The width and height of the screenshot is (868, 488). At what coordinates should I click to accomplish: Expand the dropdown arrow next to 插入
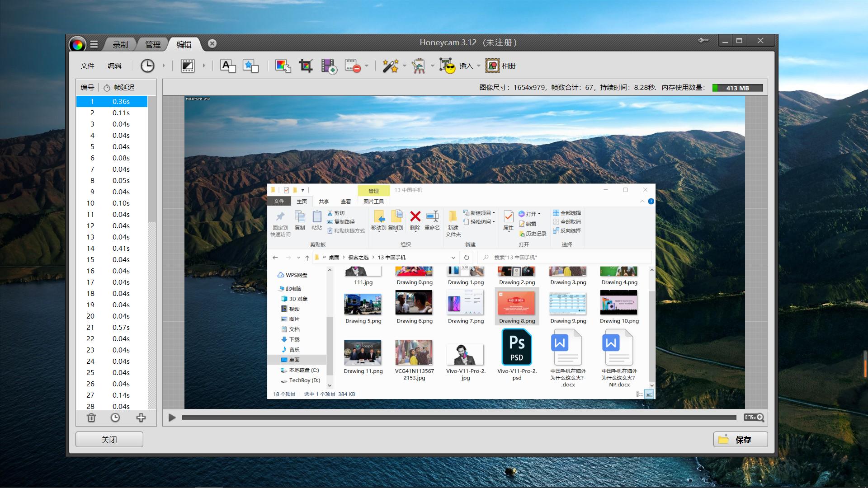(x=478, y=66)
